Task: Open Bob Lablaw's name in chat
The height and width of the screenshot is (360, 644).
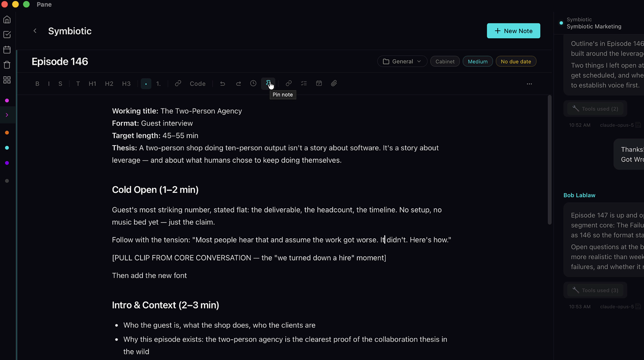Action: click(579, 195)
